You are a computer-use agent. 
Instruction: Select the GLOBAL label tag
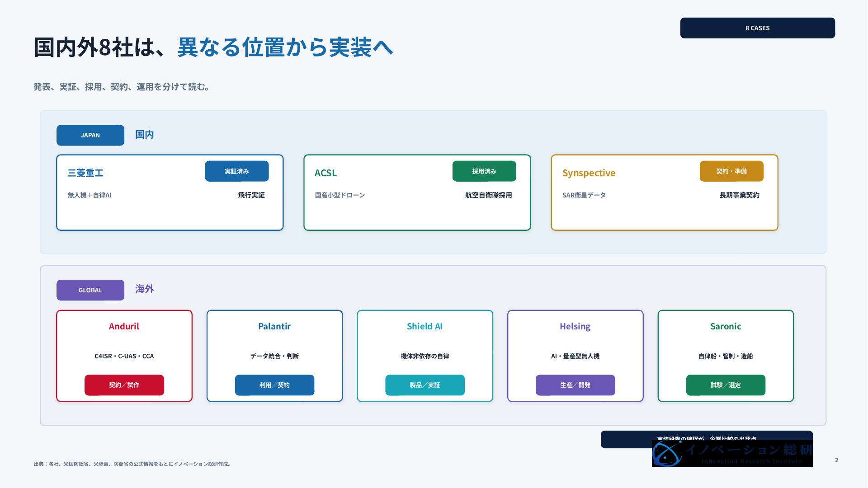tap(90, 290)
